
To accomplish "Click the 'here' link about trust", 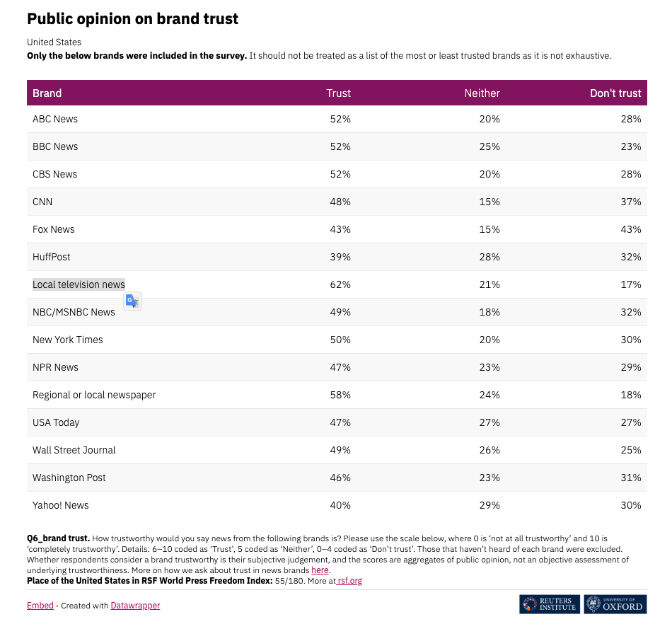I will pyautogui.click(x=320, y=570).
